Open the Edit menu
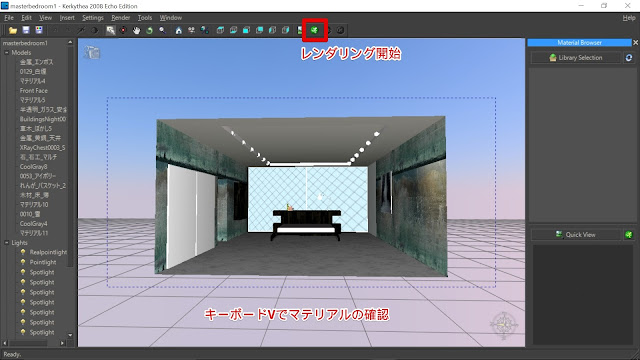Screen dimensions: 640x360 coord(27,18)
